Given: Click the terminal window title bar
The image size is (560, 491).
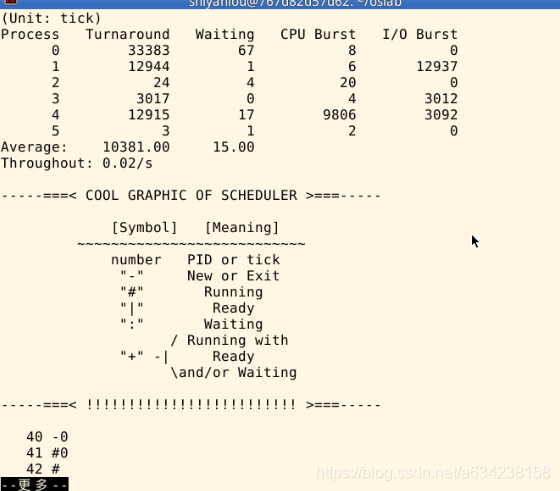Looking at the screenshot, I should 280,4.
